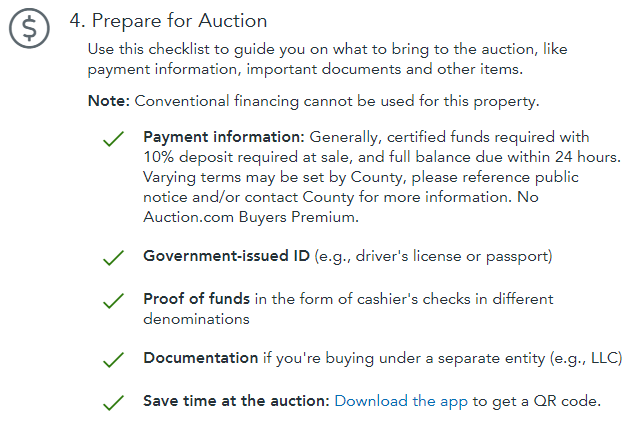
Task: Click the dollar sign circle icon
Action: (x=29, y=28)
